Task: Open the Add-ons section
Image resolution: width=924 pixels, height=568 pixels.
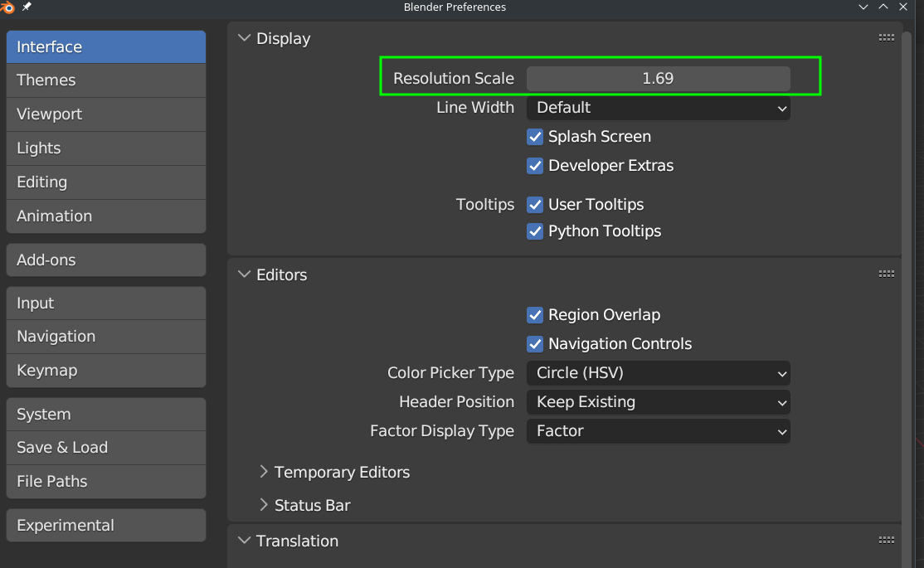Action: 105,260
